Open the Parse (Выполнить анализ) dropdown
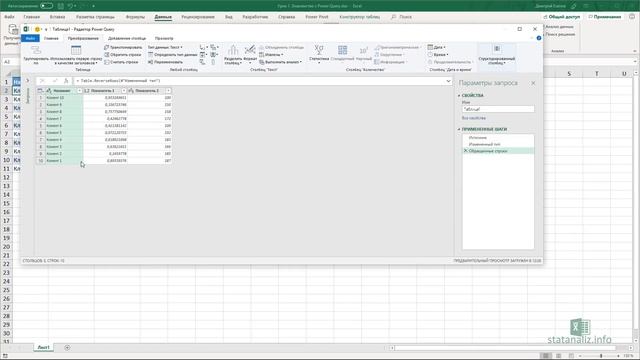Image resolution: width=640 pixels, height=360 pixels. 280,62
